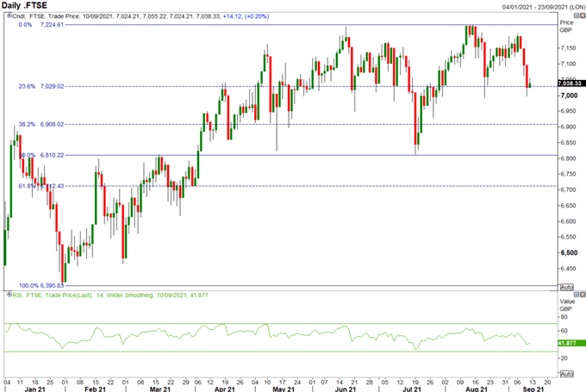Click the 6,500 price axis label
586x392 pixels.
point(569,252)
